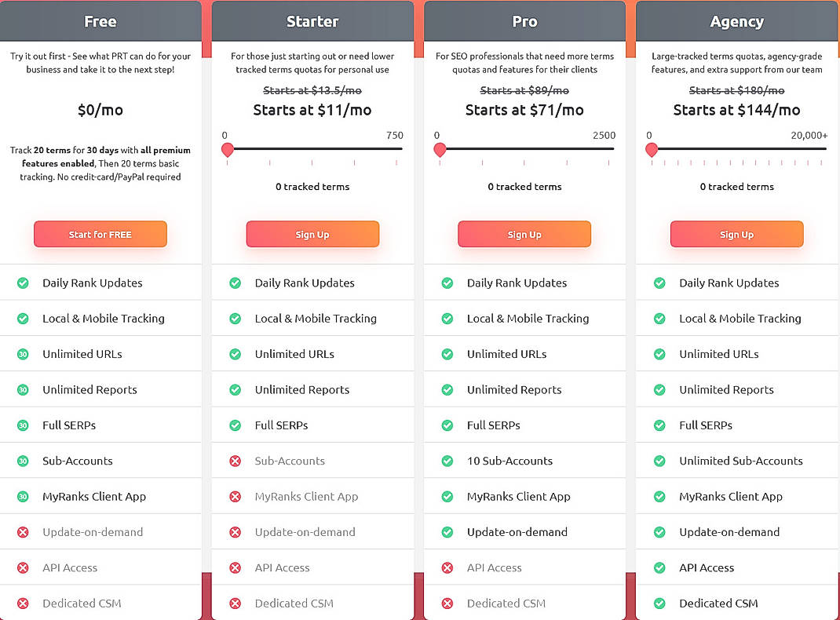Select the Agency plan header tab
This screenshot has height=620, width=840.
click(x=736, y=21)
